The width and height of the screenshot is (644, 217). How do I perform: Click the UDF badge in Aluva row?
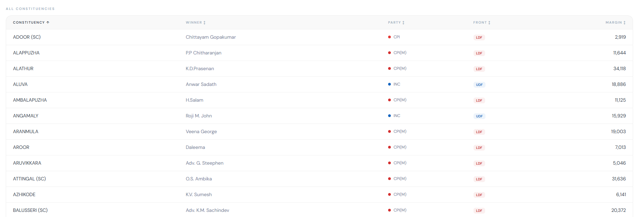(x=479, y=85)
